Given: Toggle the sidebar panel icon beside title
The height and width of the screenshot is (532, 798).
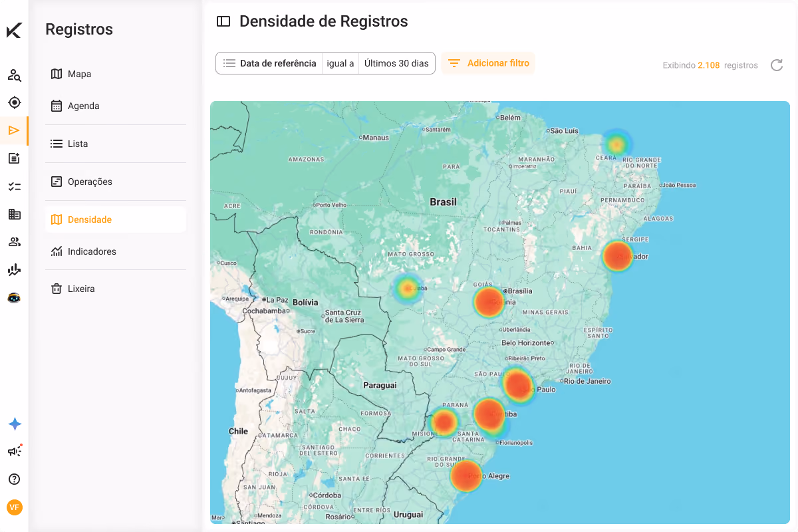Looking at the screenshot, I should pyautogui.click(x=223, y=21).
